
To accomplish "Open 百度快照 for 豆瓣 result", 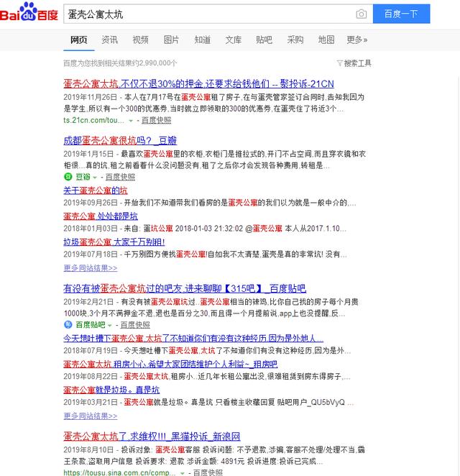I will 120,177.
